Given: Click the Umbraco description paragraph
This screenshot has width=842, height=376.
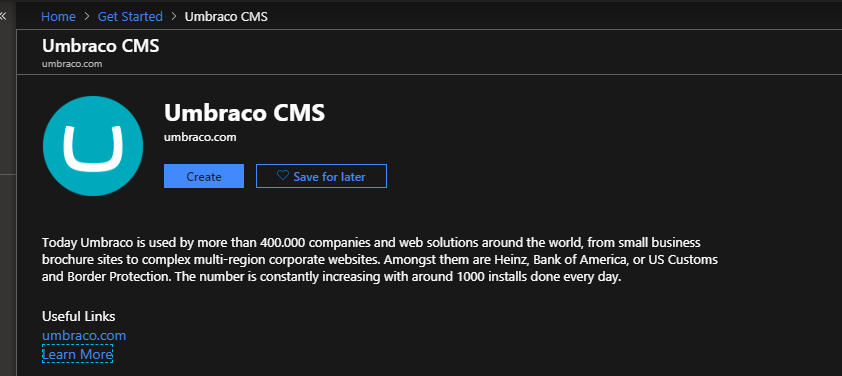Looking at the screenshot, I should pos(380,261).
